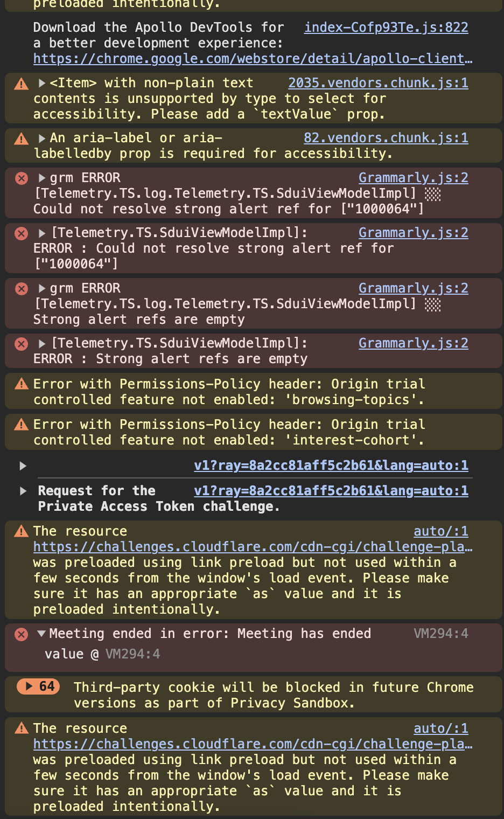Open the index-Cofp93Te.js:822 source link

click(386, 27)
